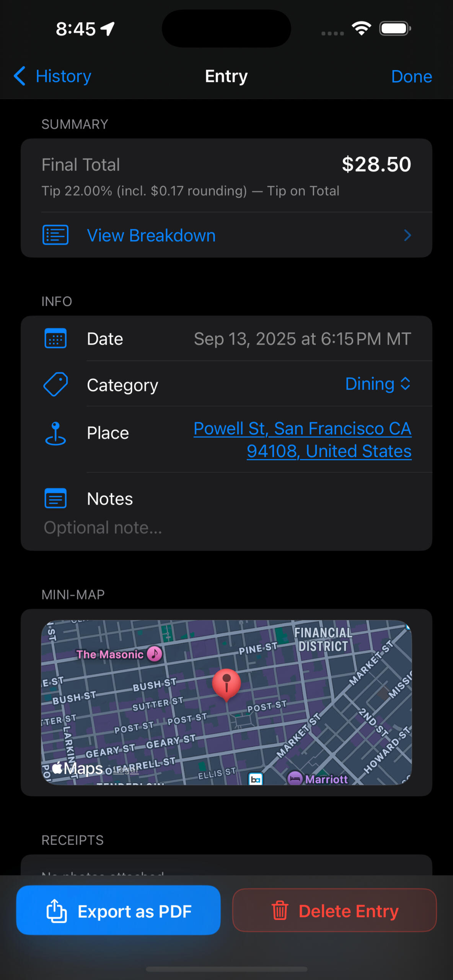Tap the map pin icon beside Place
Screen dimensions: 453x980
55,434
